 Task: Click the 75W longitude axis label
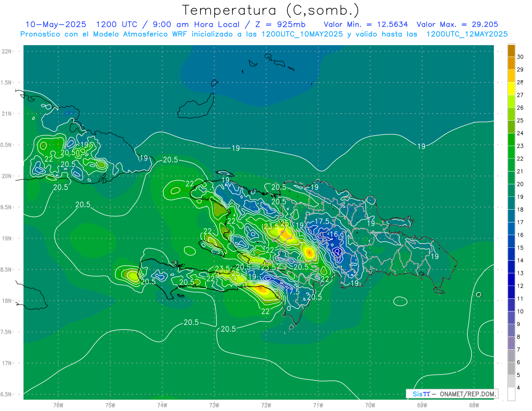(110, 405)
